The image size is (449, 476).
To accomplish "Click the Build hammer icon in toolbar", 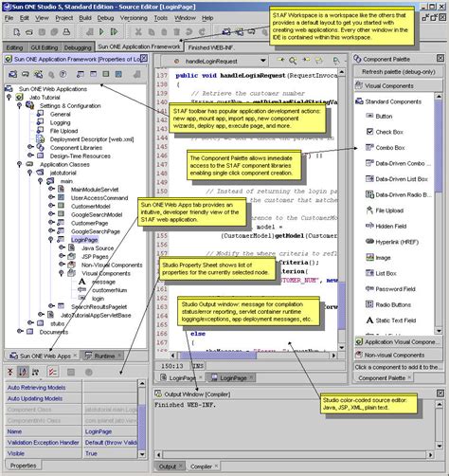I will tap(90, 31).
